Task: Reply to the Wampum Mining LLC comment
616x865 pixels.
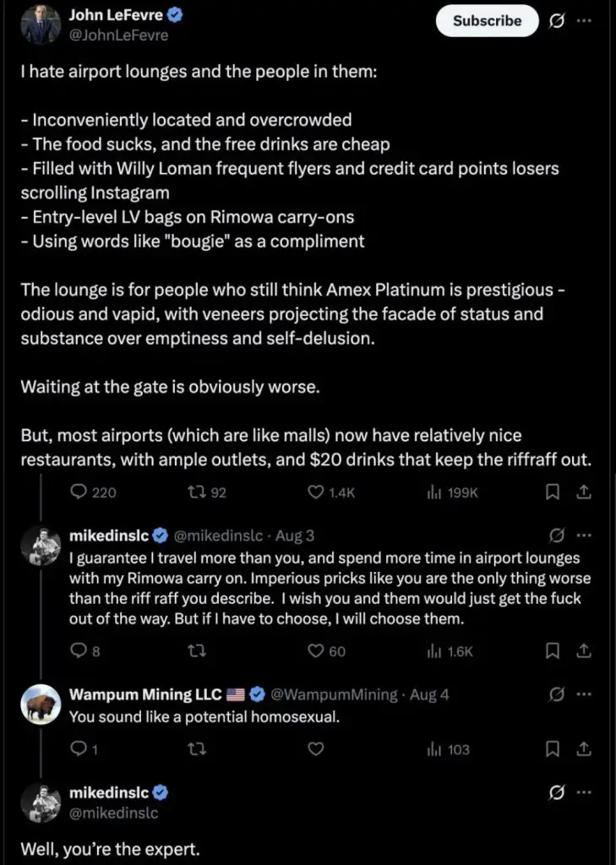Action: [84, 749]
